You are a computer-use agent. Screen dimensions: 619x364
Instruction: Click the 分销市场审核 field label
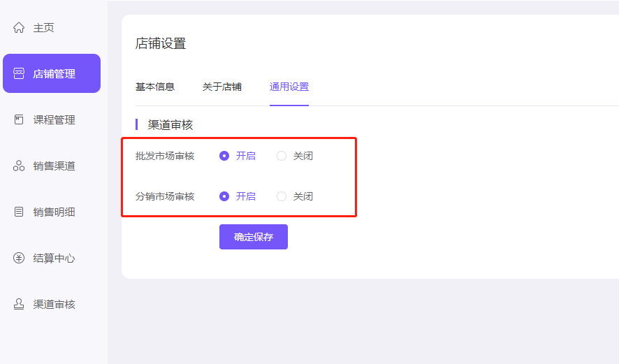165,196
